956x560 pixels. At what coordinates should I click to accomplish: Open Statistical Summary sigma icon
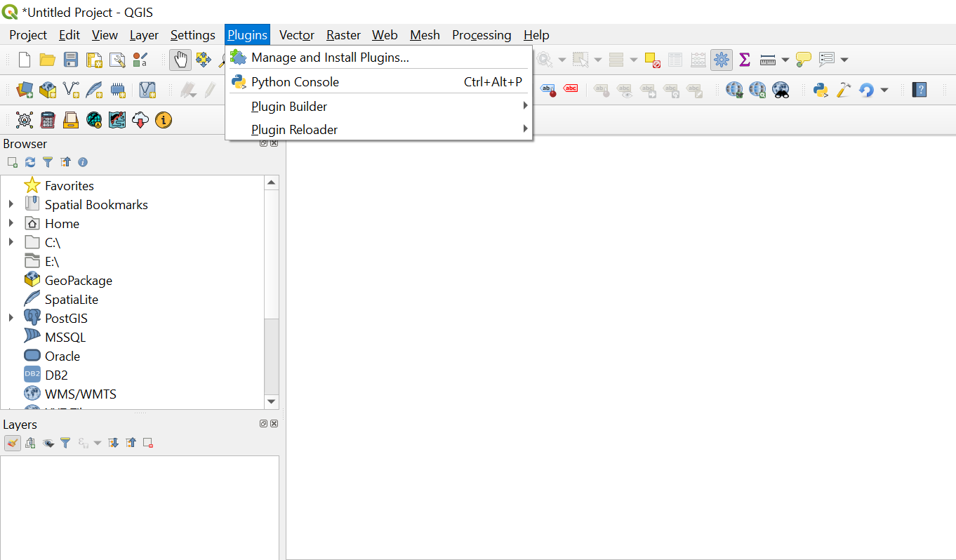pos(745,60)
